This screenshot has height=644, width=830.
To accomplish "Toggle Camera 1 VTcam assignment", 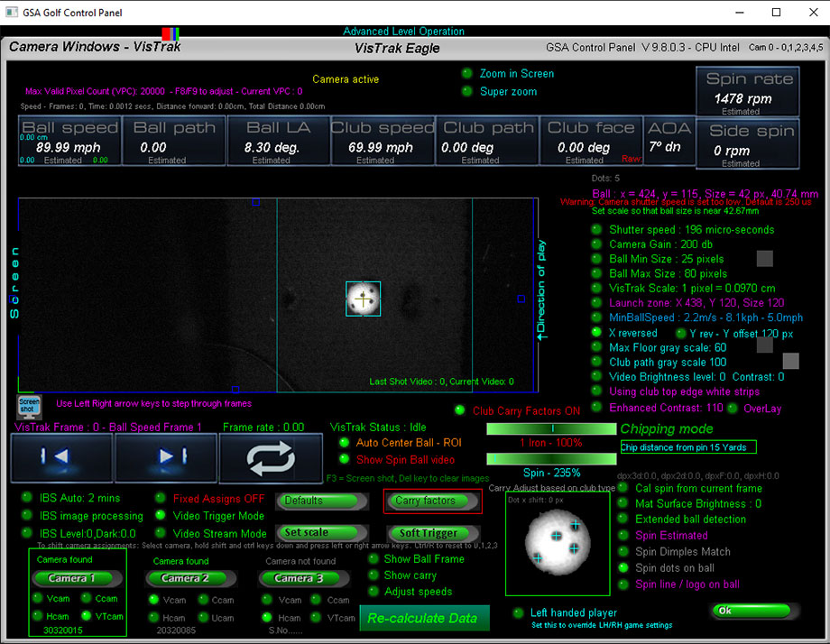I will [x=87, y=616].
